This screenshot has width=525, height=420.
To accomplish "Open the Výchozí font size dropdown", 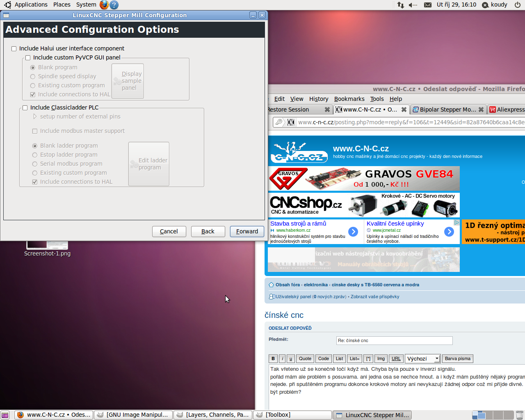I will coord(422,358).
